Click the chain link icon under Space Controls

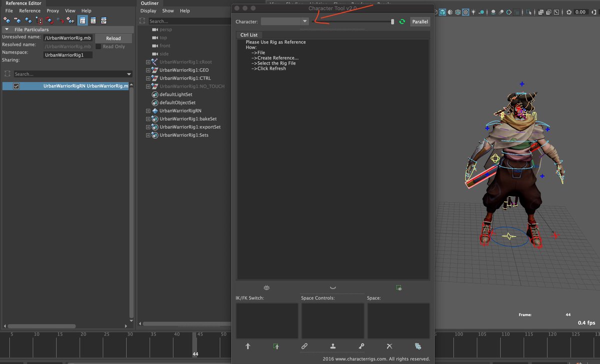pyautogui.click(x=304, y=346)
